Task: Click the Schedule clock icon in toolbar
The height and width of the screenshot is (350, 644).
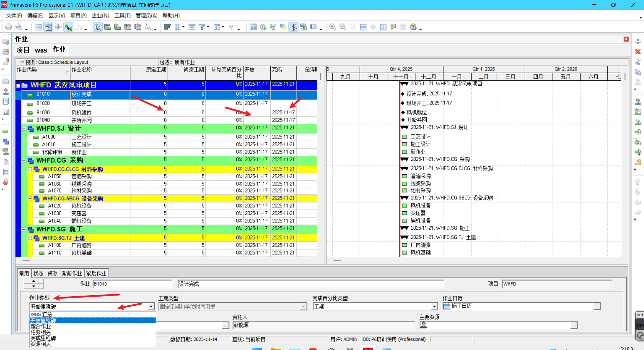Action: (263, 27)
